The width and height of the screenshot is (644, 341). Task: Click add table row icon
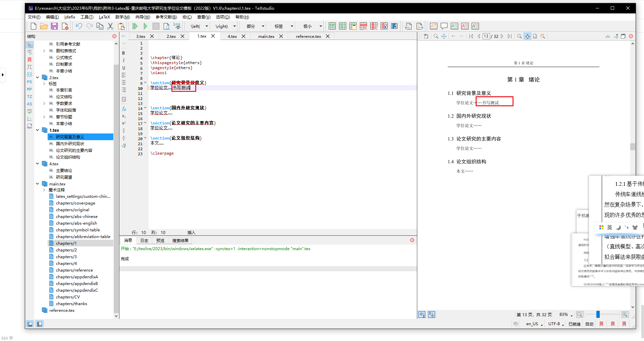pyautogui.click(x=332, y=26)
